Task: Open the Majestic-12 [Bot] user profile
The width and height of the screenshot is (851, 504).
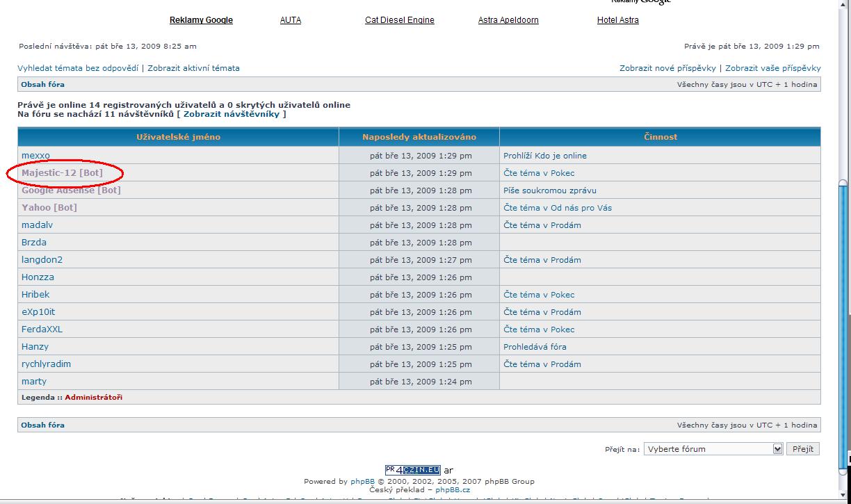Action: [x=62, y=173]
